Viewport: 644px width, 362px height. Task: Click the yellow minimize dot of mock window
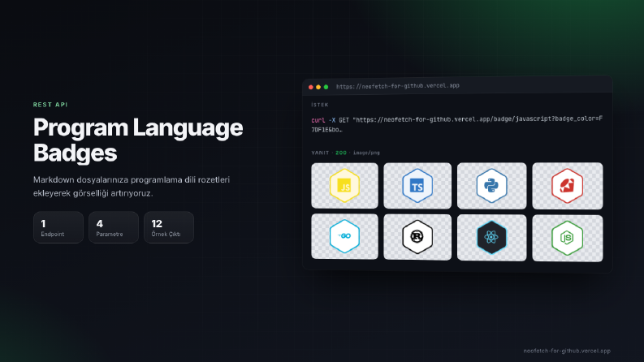318,87
